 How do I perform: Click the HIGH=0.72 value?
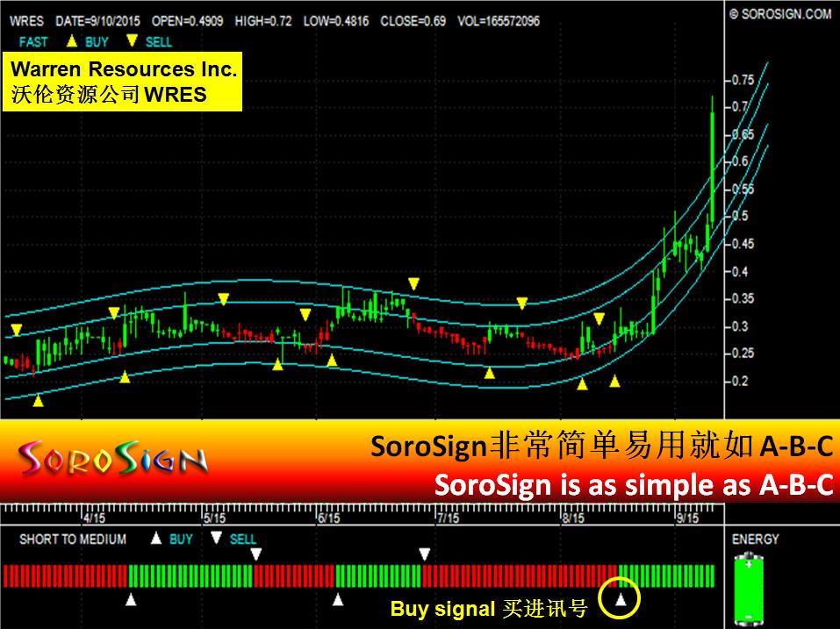263,21
